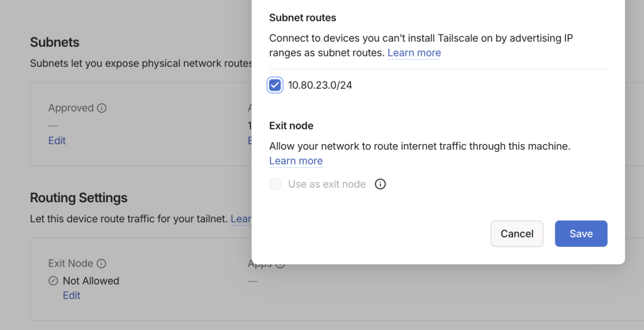This screenshot has height=330, width=644.
Task: Click the info icon beside Exit Node heading
Action: click(101, 264)
